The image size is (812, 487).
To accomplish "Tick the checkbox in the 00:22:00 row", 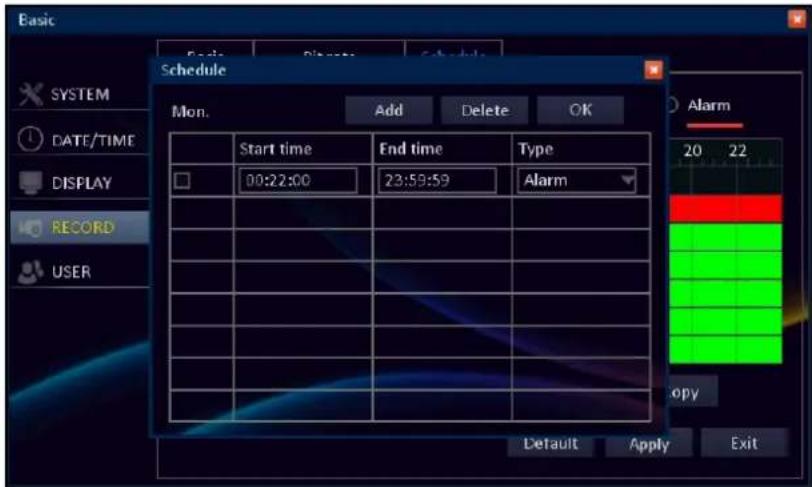I will point(182,180).
